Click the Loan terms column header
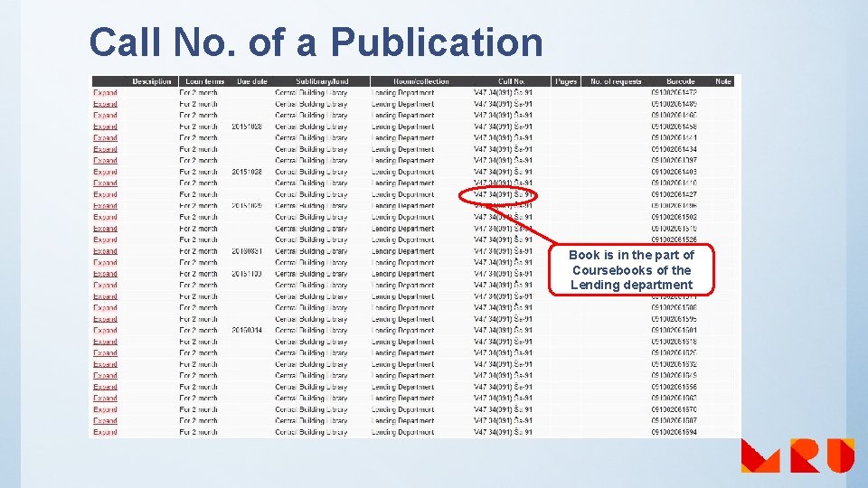868x488 pixels. click(x=205, y=81)
